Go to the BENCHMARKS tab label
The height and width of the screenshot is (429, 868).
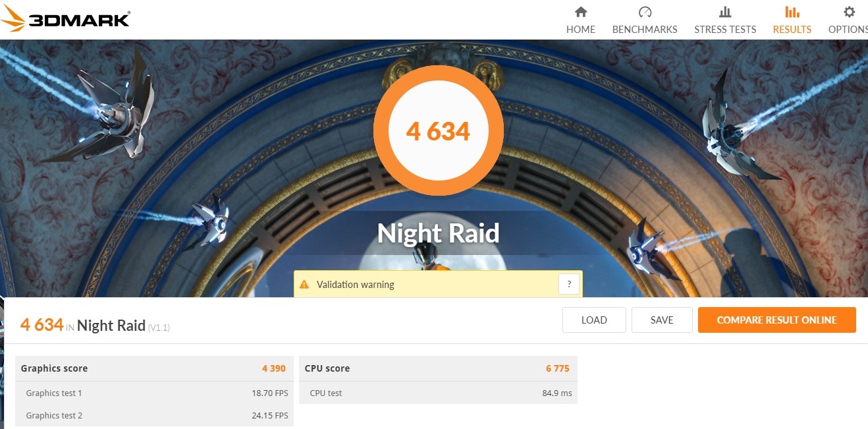tap(645, 29)
